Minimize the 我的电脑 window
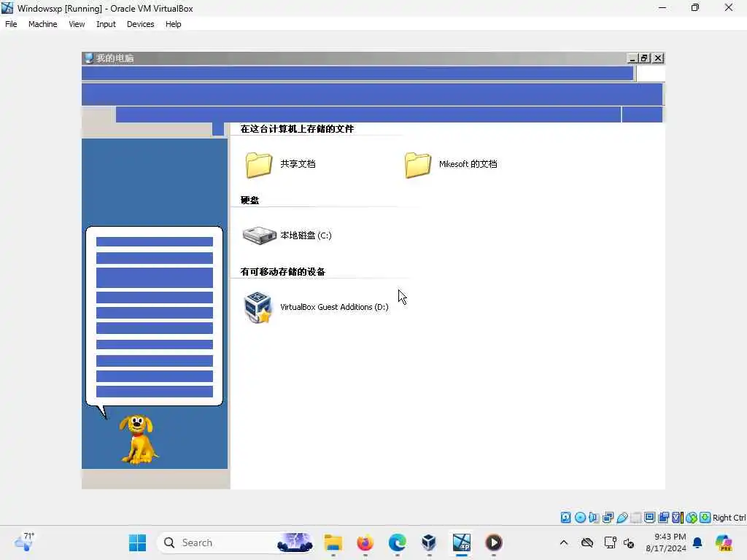This screenshot has height=560, width=747. 632,58
